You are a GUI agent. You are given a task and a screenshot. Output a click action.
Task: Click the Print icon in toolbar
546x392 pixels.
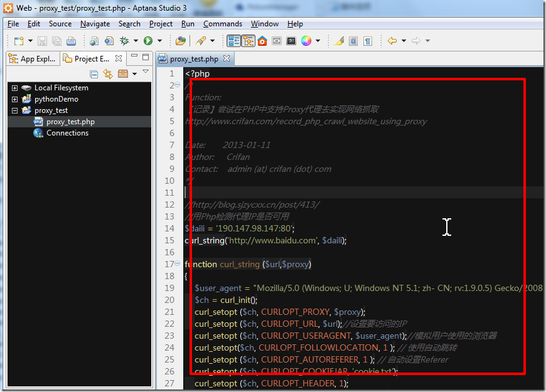[x=71, y=41]
